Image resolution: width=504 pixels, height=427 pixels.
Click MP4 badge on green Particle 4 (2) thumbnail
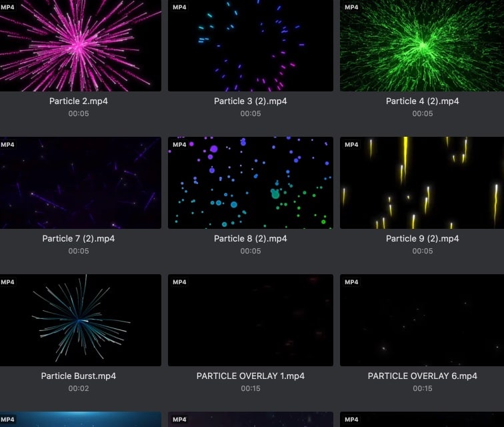pyautogui.click(x=351, y=7)
